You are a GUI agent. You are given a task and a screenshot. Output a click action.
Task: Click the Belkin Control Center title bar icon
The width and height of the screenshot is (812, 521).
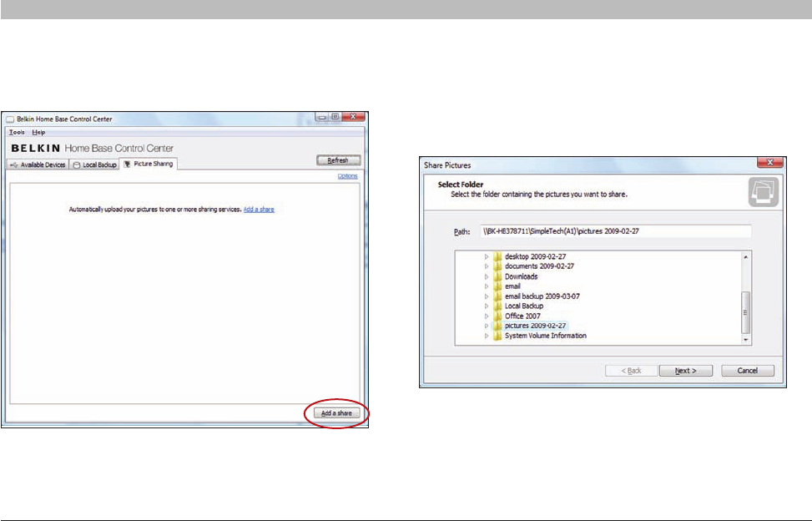point(10,119)
